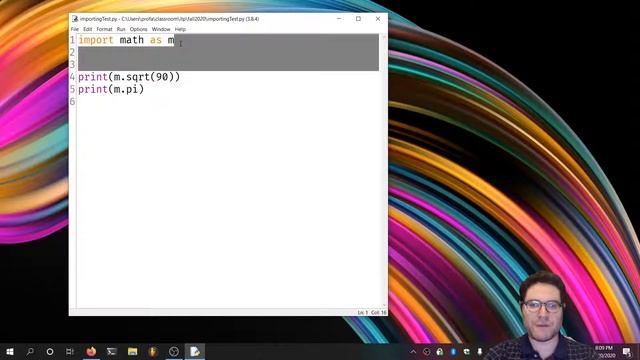Minimize the importingTest.py window
640x360 pixels.
point(339,19)
